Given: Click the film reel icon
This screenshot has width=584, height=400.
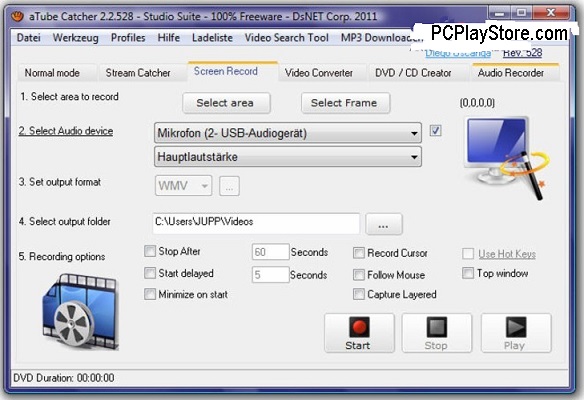Looking at the screenshot, I should point(80,312).
